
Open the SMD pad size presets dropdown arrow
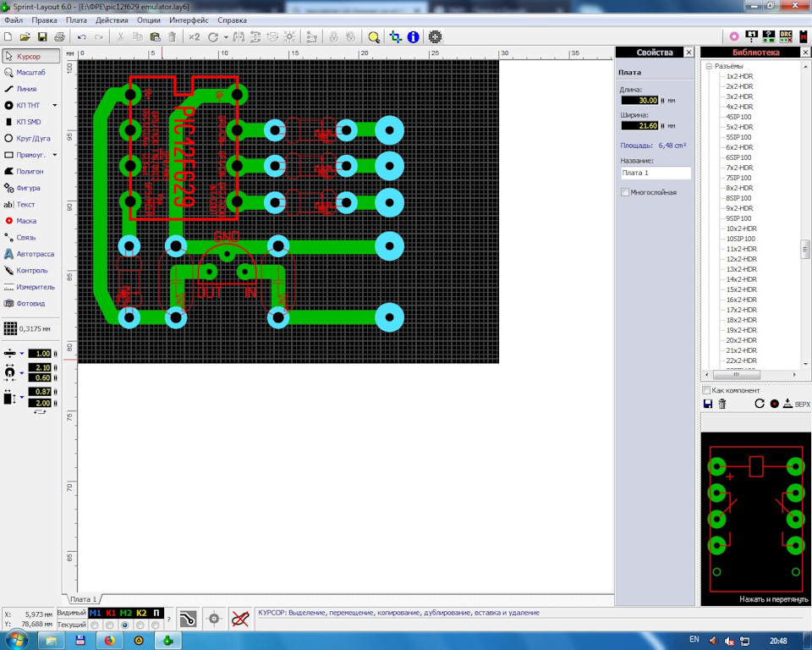22,397
